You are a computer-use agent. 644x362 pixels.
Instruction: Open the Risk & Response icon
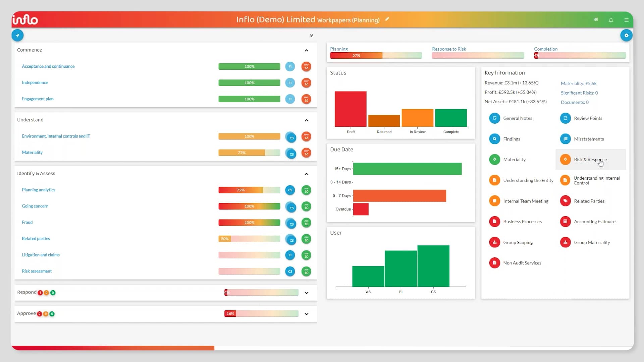[566, 160]
